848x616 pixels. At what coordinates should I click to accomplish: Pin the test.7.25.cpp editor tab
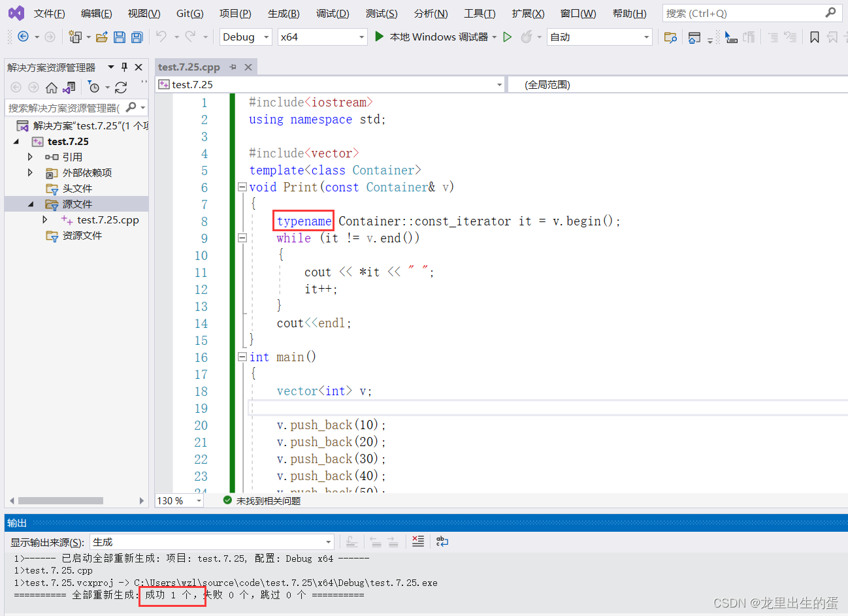coord(233,67)
